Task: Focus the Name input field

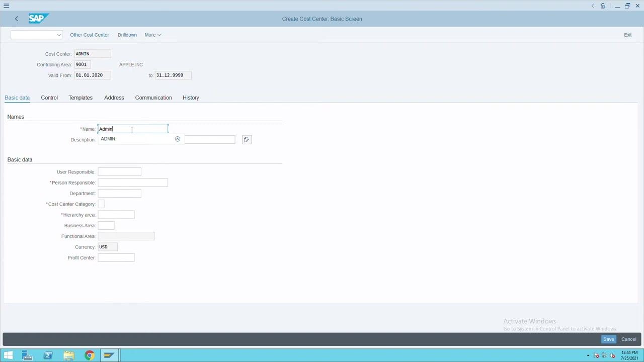Action: click(133, 129)
